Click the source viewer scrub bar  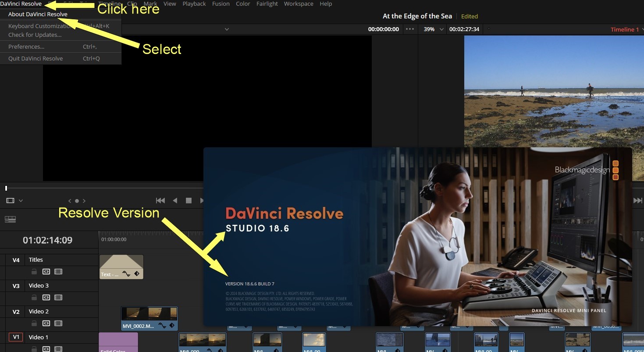click(104, 188)
